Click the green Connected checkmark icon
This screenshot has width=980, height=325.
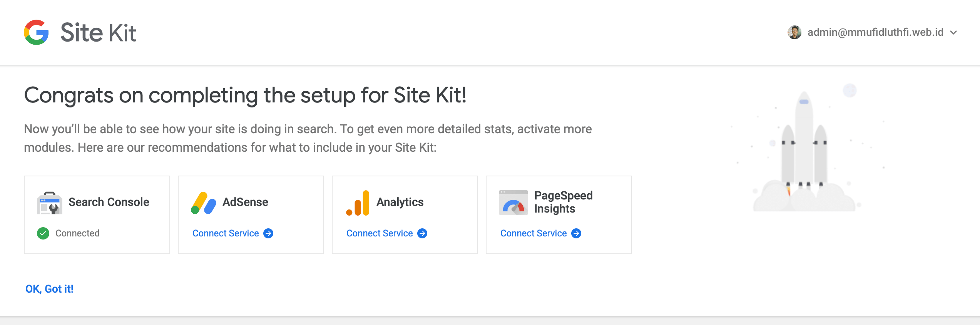43,233
